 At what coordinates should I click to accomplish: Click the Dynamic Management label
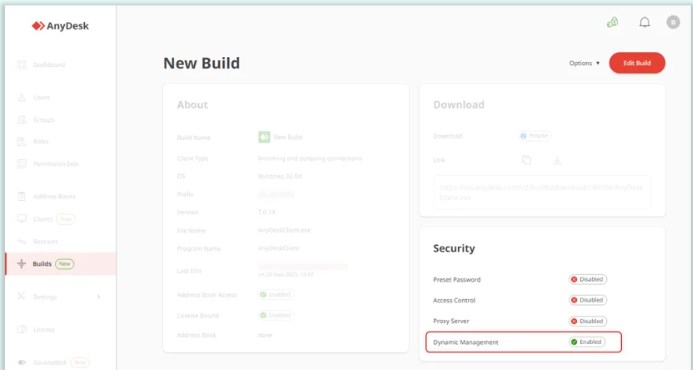465,343
